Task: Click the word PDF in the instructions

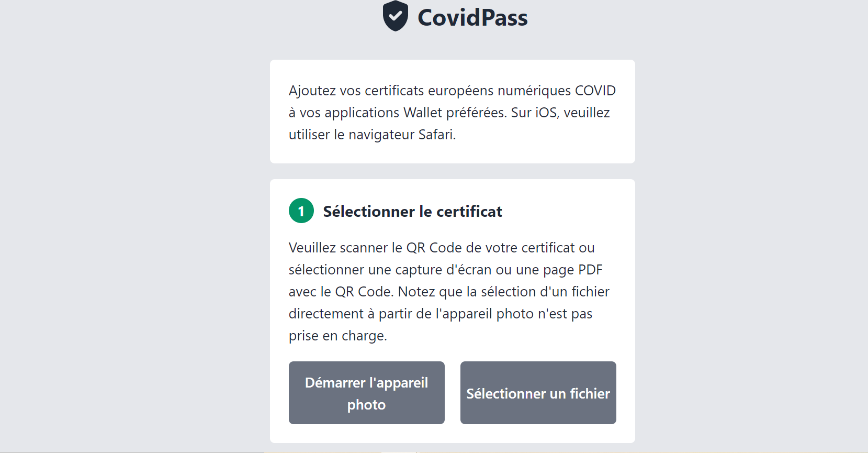Action: (590, 270)
